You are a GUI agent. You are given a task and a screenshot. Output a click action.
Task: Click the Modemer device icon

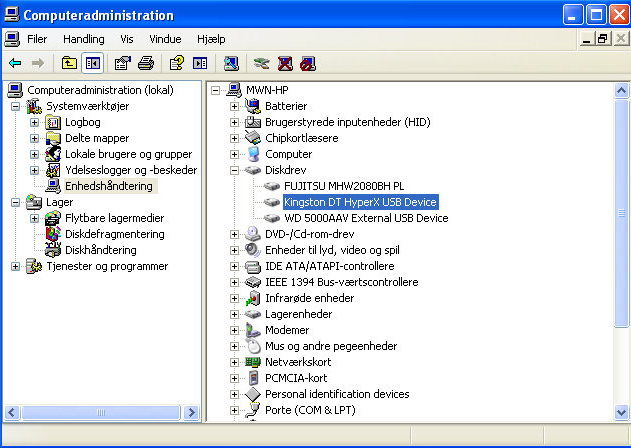click(x=253, y=330)
